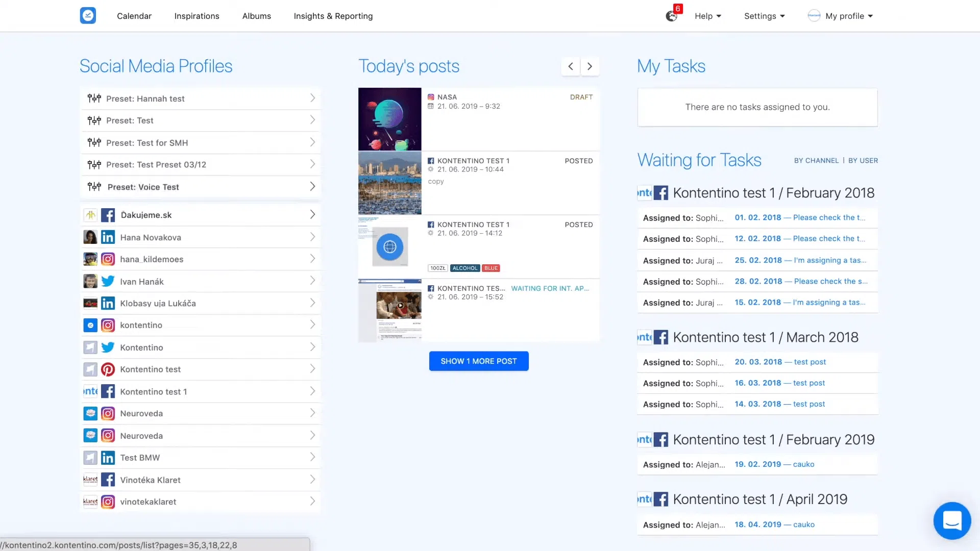This screenshot has height=551, width=980.
Task: Expand the Preset: Test row chevron
Action: (x=312, y=120)
